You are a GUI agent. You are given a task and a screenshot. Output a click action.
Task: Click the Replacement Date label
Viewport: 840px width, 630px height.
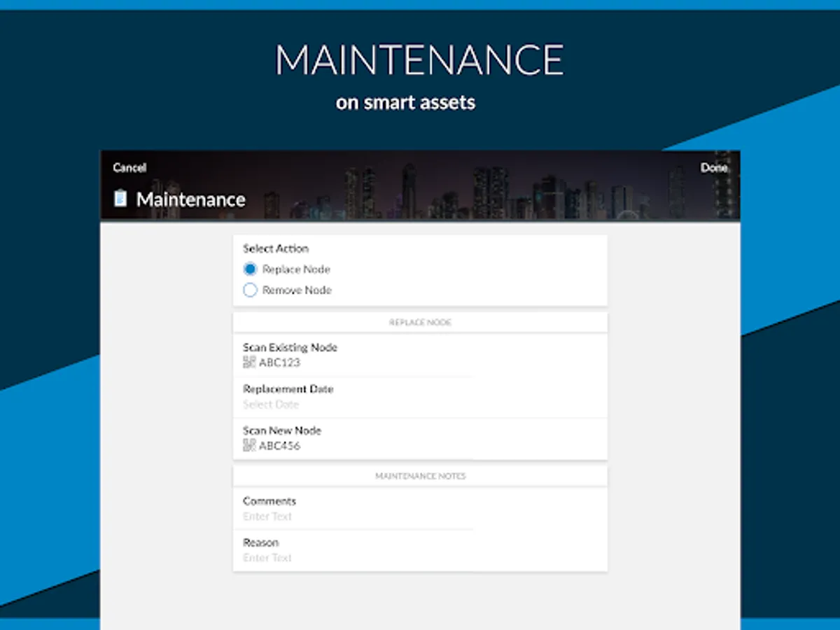(x=288, y=389)
